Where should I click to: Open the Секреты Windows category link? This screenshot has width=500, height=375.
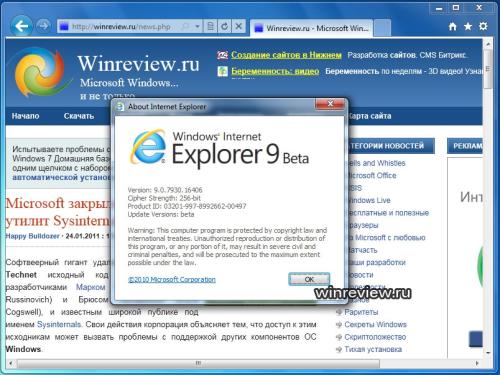tap(375, 324)
